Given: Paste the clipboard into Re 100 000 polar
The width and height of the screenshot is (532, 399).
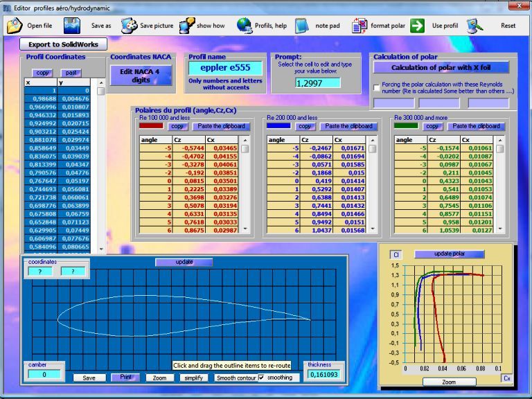Looking at the screenshot, I should (x=221, y=126).
